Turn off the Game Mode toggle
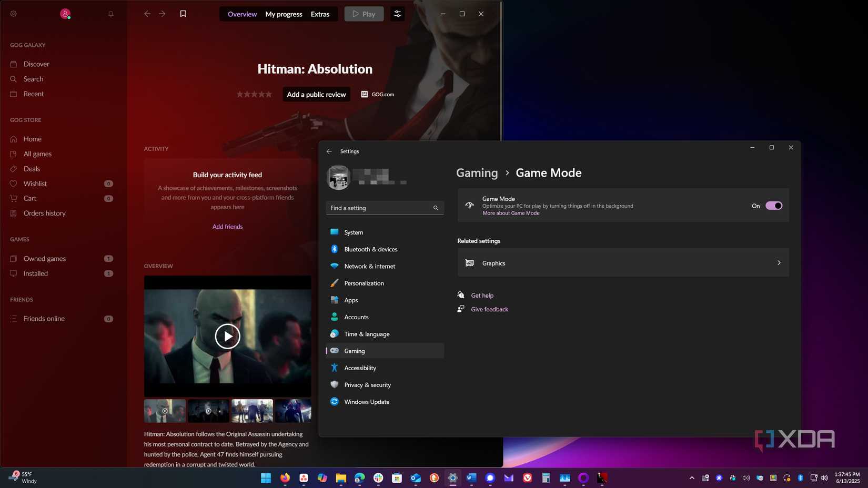 (x=774, y=206)
